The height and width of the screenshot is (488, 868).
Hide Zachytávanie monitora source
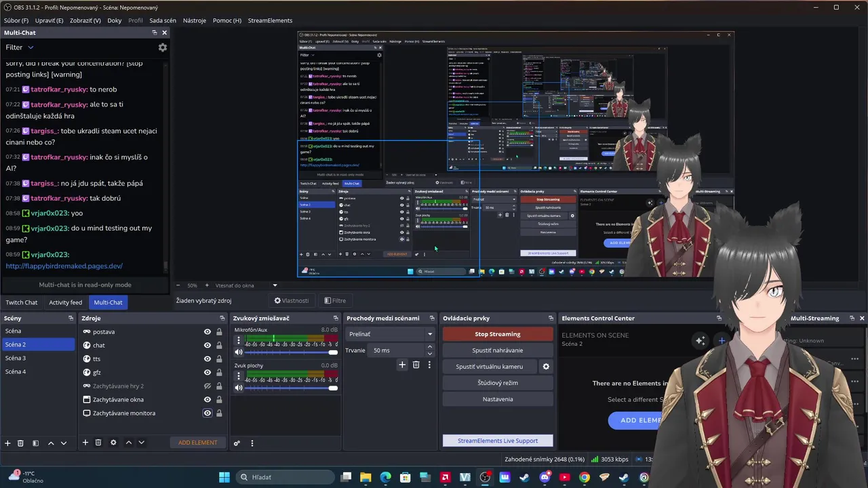(x=208, y=413)
